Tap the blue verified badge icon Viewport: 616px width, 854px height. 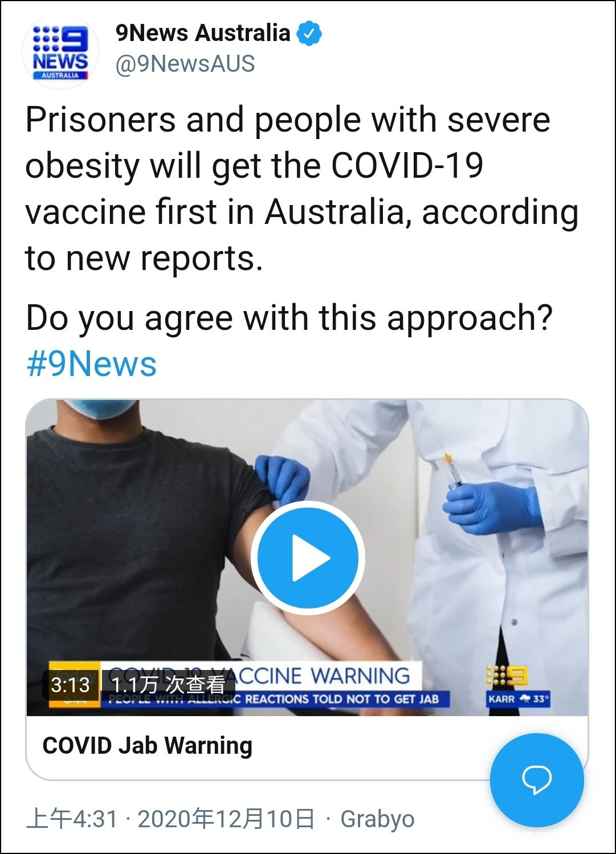point(309,33)
